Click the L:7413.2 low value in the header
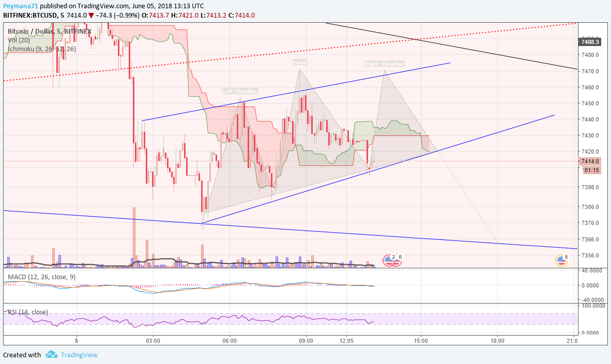The width and height of the screenshot is (611, 364). (213, 15)
